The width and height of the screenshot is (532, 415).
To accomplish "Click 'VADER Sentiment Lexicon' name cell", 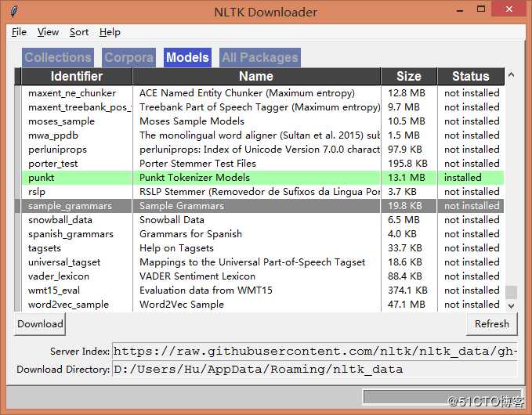I will [197, 276].
